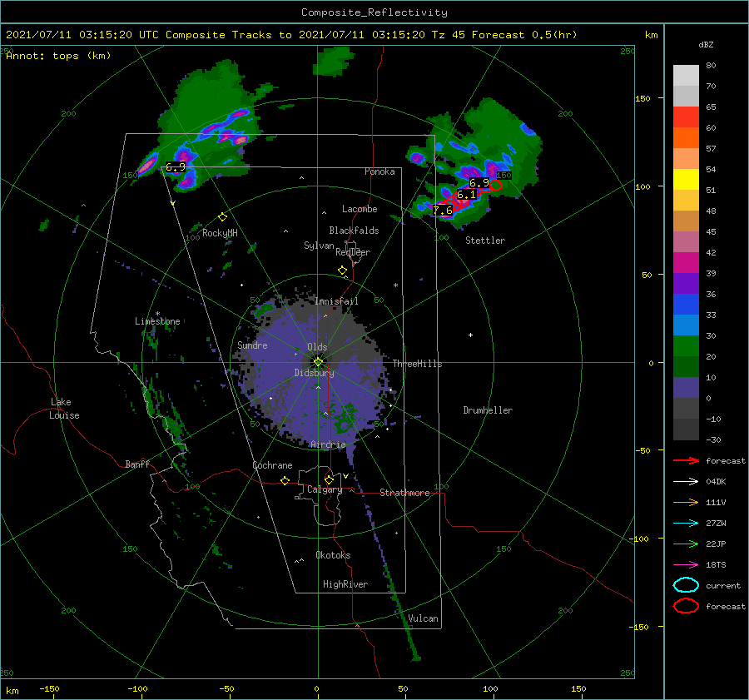The height and width of the screenshot is (700, 749).
Task: Click the dusty pink swatch between 45 and 42
Action: click(x=686, y=241)
